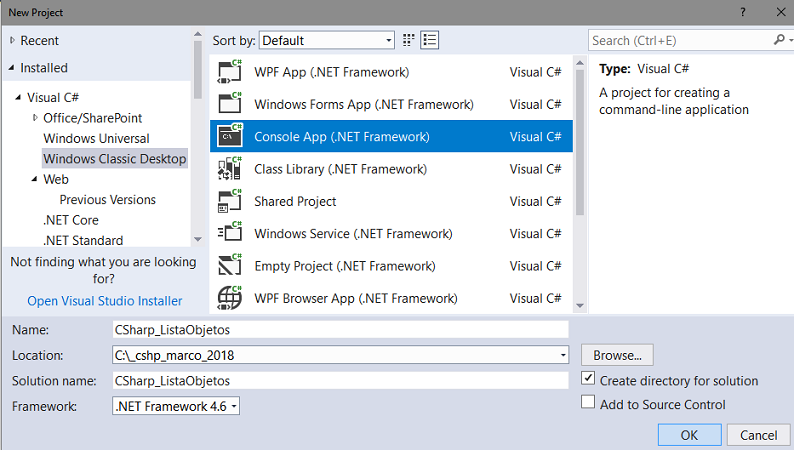Image resolution: width=794 pixels, height=450 pixels.
Task: Click template list scroll-down arrow
Action: pyautogui.click(x=580, y=305)
